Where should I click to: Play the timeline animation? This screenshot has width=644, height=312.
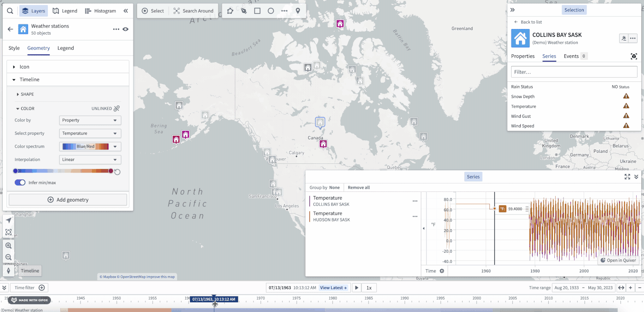[356, 288]
